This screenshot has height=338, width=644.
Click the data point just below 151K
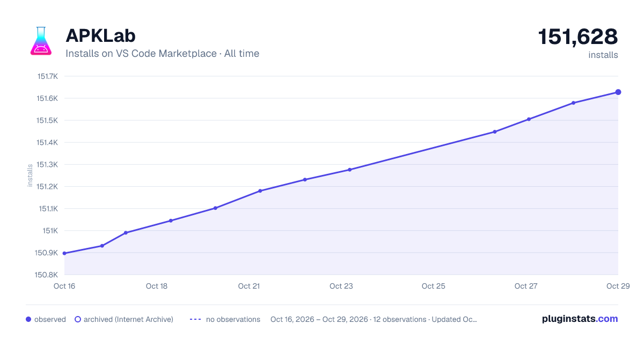point(126,233)
